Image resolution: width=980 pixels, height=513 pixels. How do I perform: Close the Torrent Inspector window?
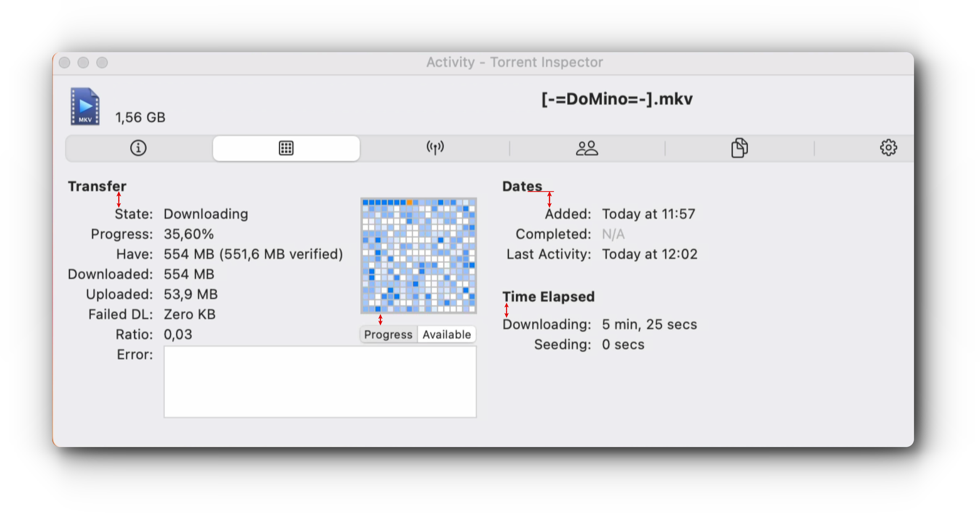coord(65,62)
